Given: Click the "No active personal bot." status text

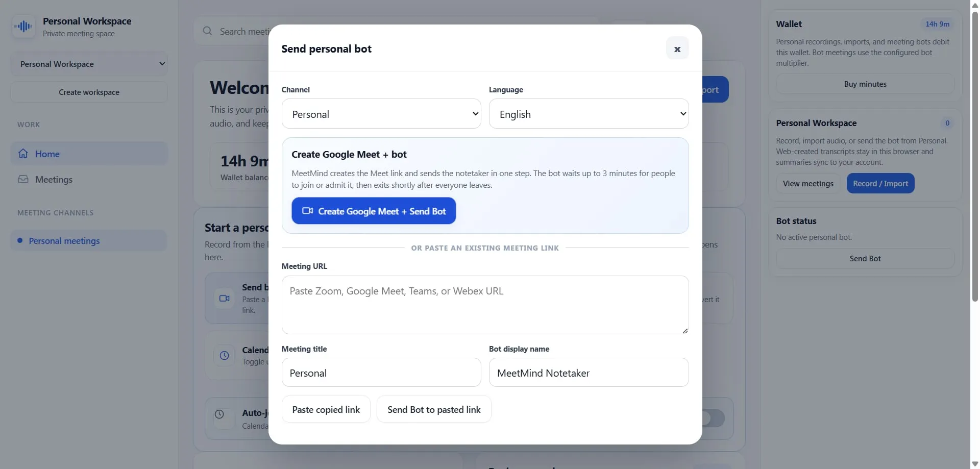Looking at the screenshot, I should tap(814, 237).
